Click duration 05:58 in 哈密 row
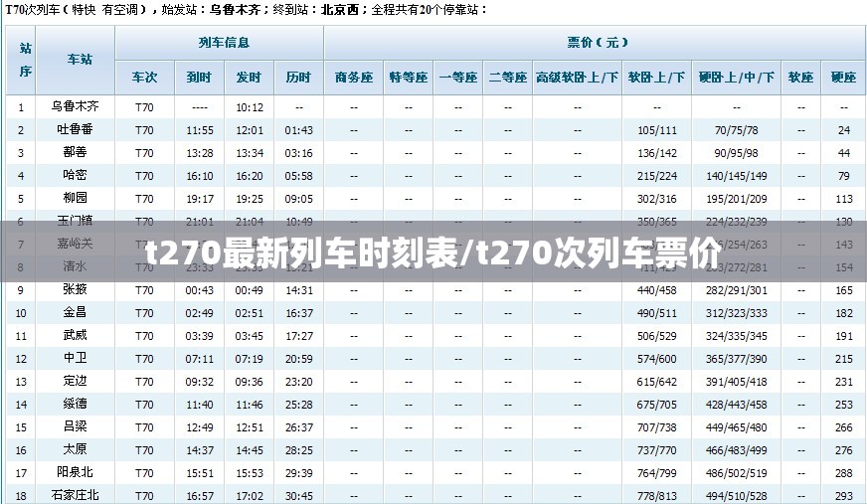This screenshot has width=867, height=504. click(x=299, y=176)
